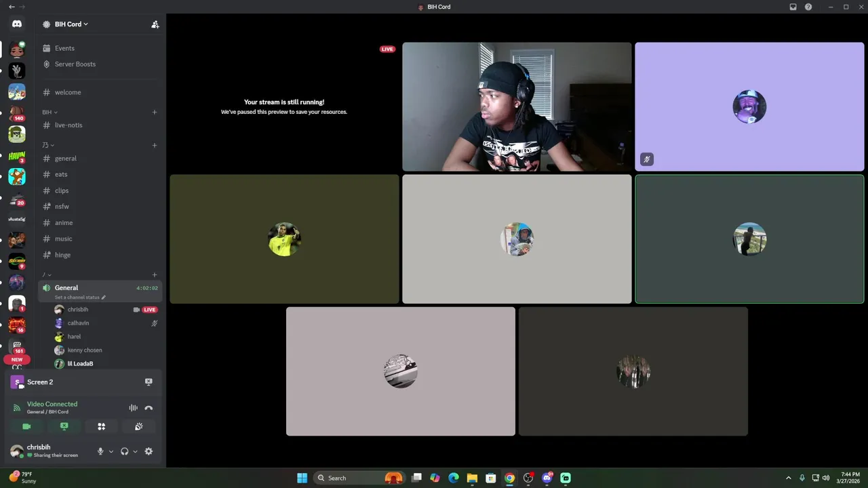This screenshot has width=868, height=488.
Task: Open Microsoft Store from the taskbar
Action: pyautogui.click(x=491, y=478)
